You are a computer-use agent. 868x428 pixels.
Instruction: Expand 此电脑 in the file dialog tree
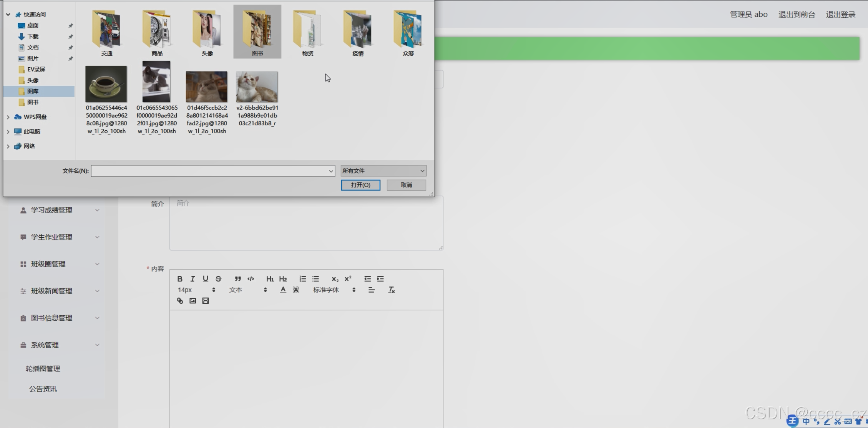click(8, 132)
